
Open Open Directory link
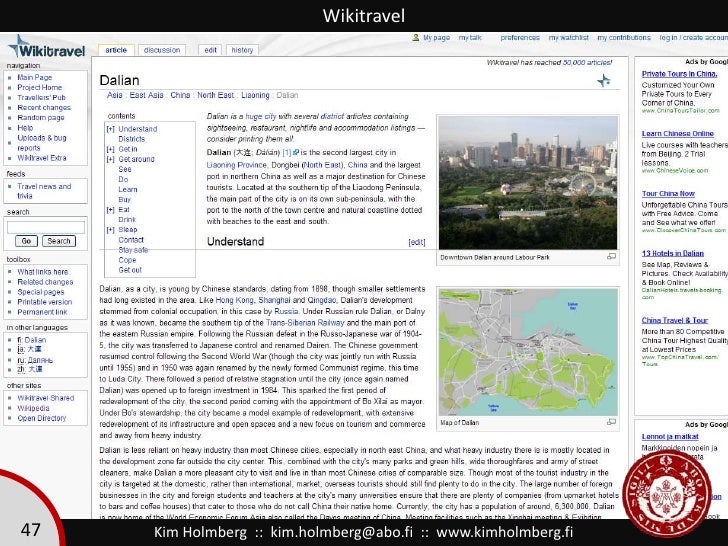(42, 418)
